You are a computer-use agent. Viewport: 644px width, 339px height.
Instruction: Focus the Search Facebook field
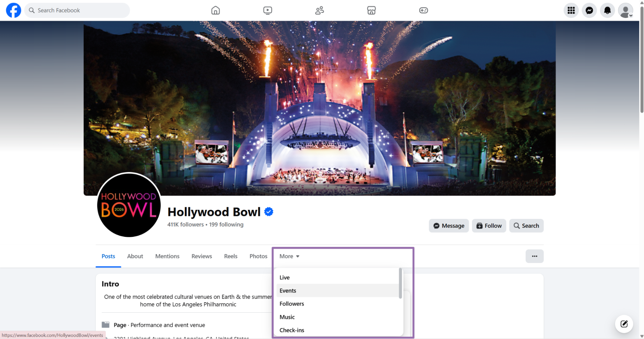77,10
